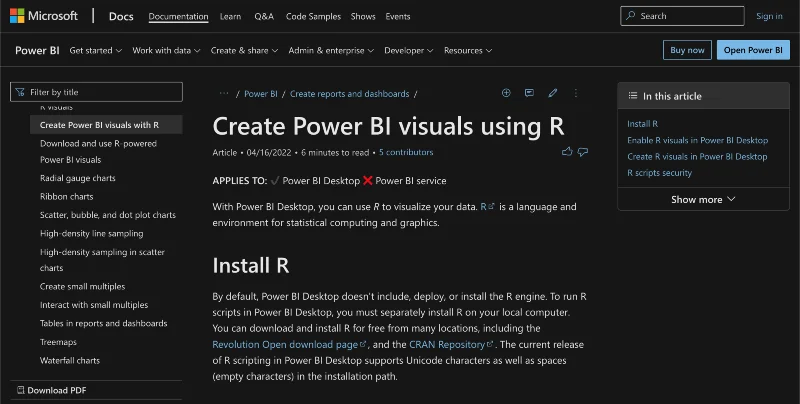
Task: Click the Power BI breadcrumb link
Action: click(261, 94)
